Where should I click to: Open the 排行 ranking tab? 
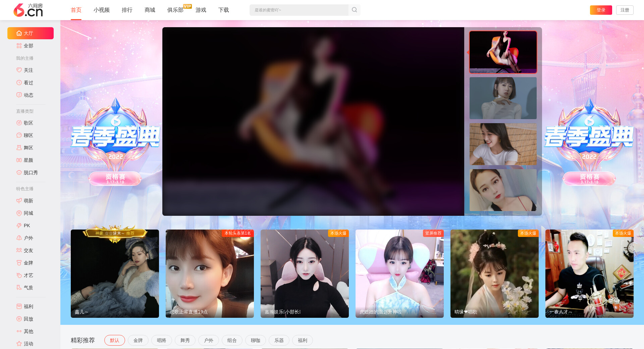[127, 10]
